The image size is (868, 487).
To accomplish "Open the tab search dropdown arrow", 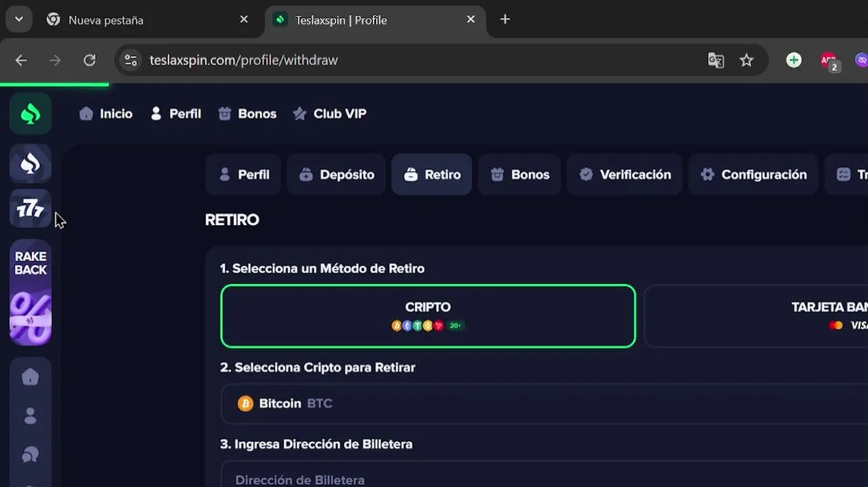I will pos(19,20).
